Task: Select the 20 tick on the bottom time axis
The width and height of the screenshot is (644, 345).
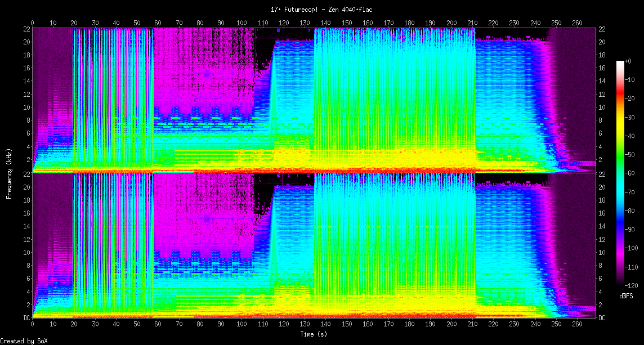Action: [x=74, y=325]
